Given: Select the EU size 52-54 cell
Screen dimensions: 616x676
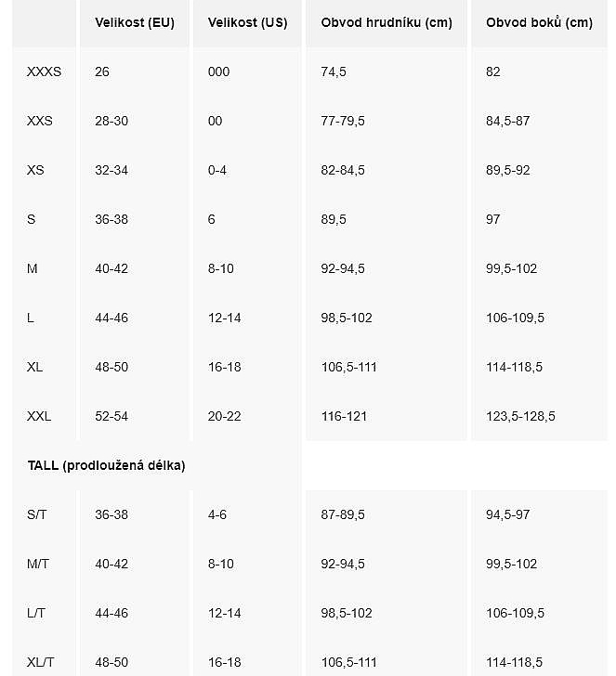Looking at the screenshot, I should click(x=111, y=416).
